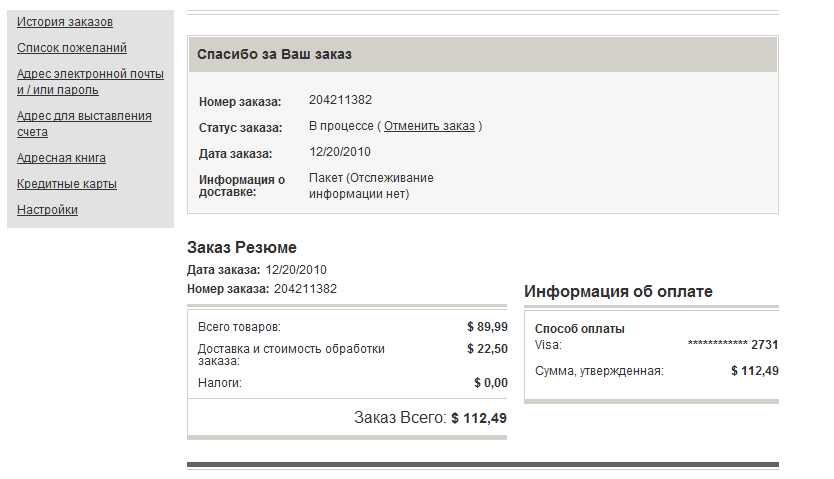Click the Спасибо за Ваш заказ header
The image size is (834, 479).
pyautogui.click(x=274, y=54)
